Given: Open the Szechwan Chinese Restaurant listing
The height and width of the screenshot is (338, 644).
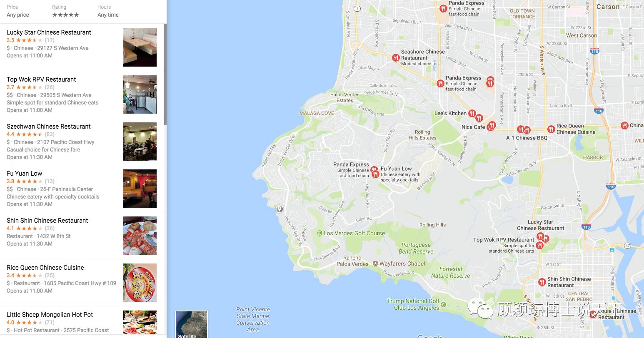Looking at the screenshot, I should (x=82, y=142).
